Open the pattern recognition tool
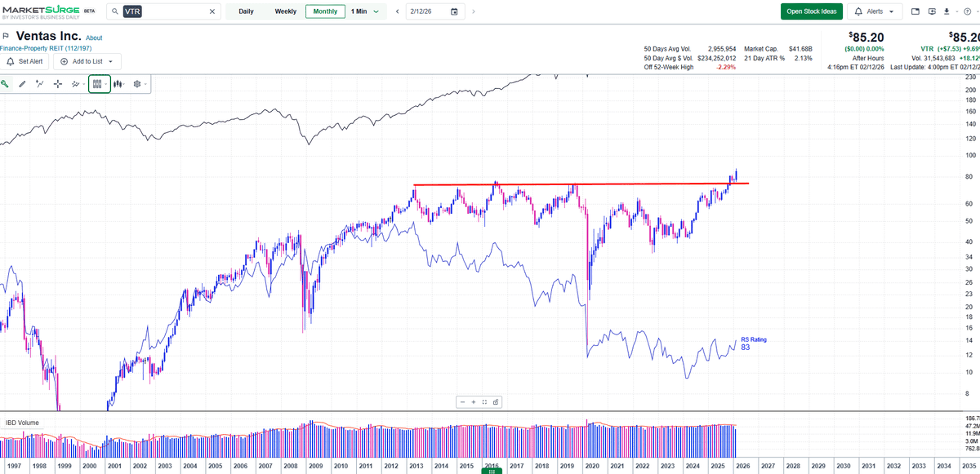 coord(75,84)
